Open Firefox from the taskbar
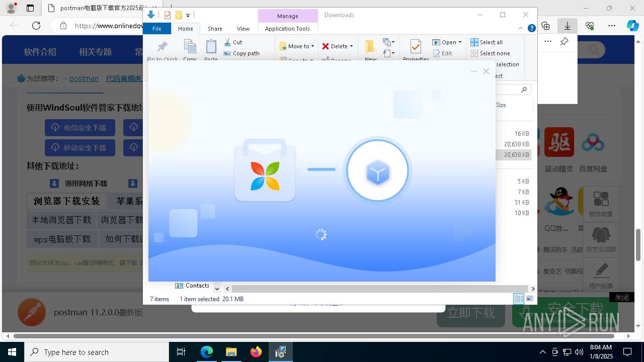Screen dimensions: 644x362 (256, 352)
